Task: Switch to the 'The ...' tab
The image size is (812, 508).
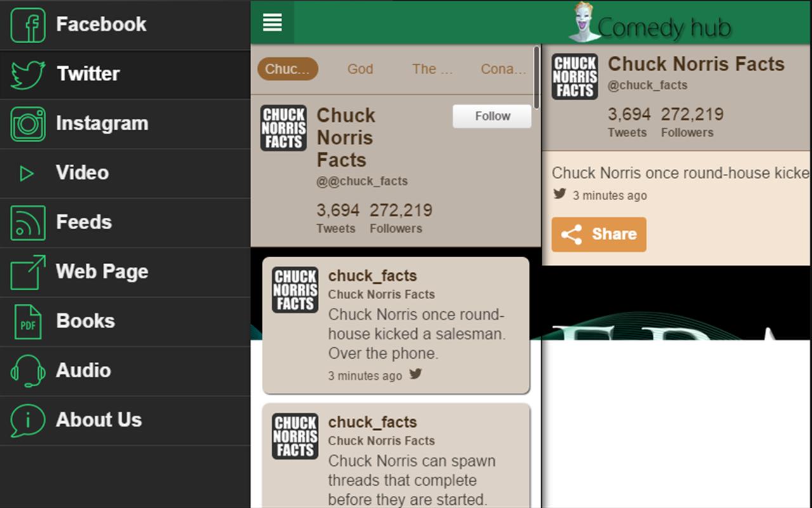Action: tap(432, 69)
